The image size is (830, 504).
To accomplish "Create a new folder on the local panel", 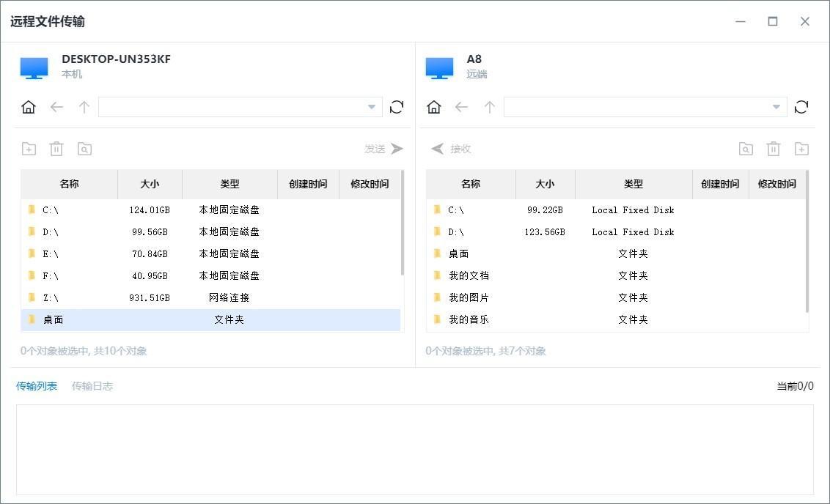I will click(x=29, y=148).
